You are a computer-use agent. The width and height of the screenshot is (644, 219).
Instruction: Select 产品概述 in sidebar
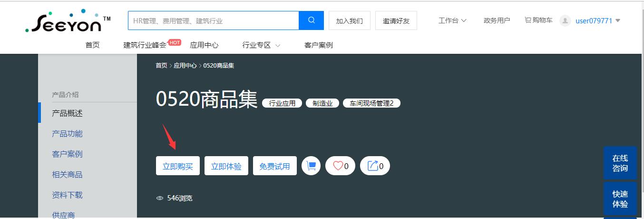67,113
